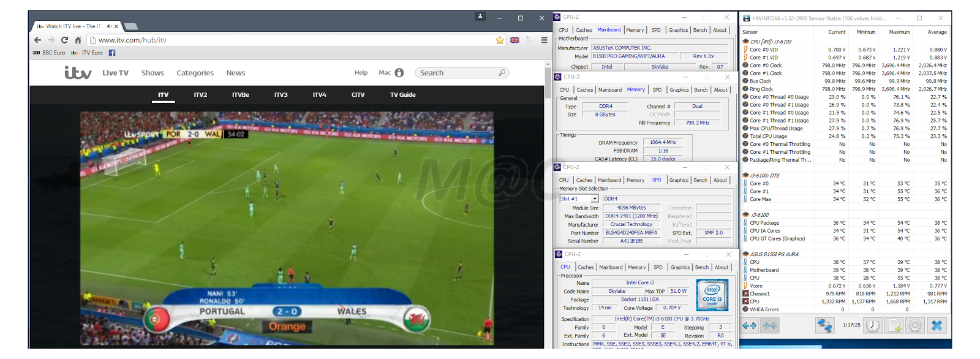Open the Mac user profile icon
This screenshot has height=359, width=980.
(x=399, y=73)
